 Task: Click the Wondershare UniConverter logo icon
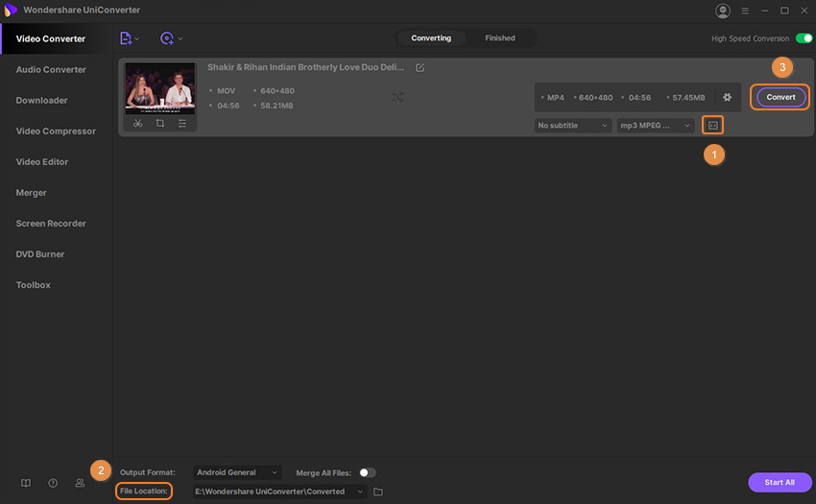pyautogui.click(x=10, y=10)
